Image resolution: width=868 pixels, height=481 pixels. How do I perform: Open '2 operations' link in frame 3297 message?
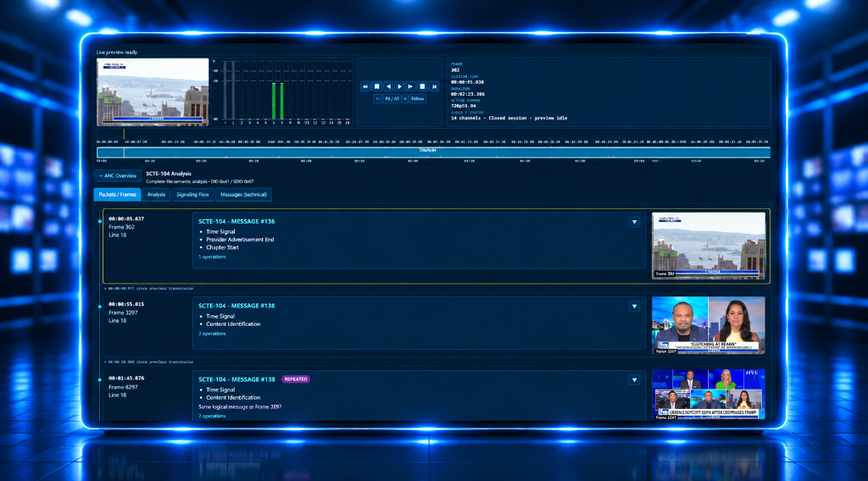(x=212, y=334)
